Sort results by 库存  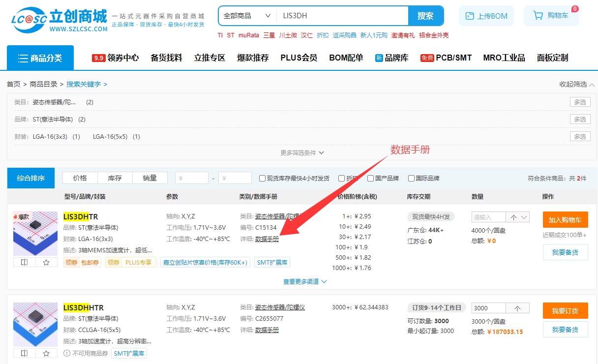pos(115,178)
